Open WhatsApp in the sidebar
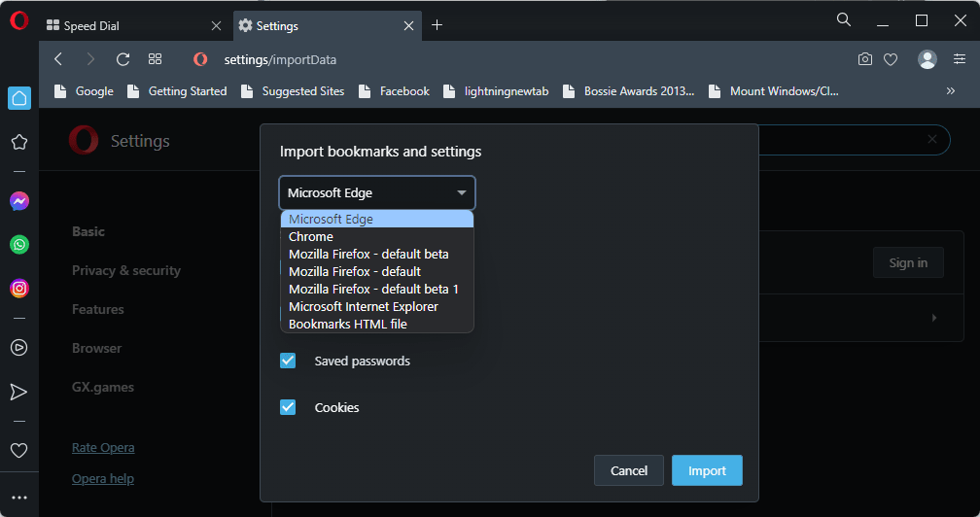The width and height of the screenshot is (980, 517). click(x=19, y=244)
